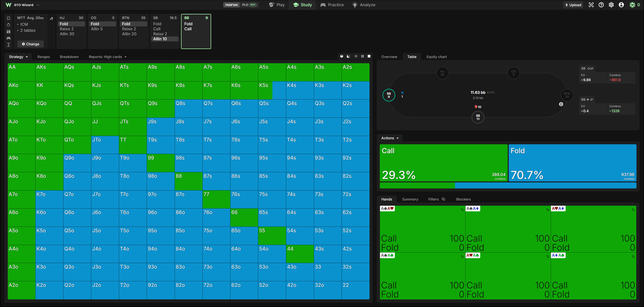Open the Ranges tab
The width and height of the screenshot is (644, 307).
(x=44, y=57)
